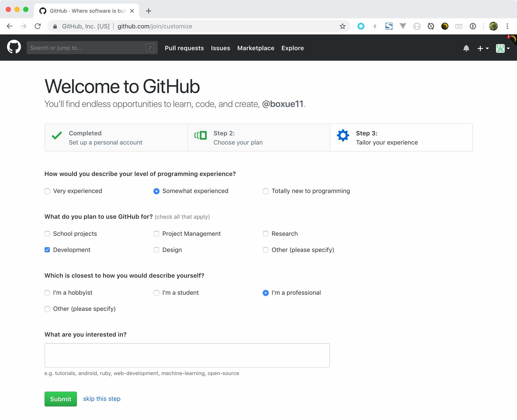Select Somewhat experienced radio button

pyautogui.click(x=156, y=191)
